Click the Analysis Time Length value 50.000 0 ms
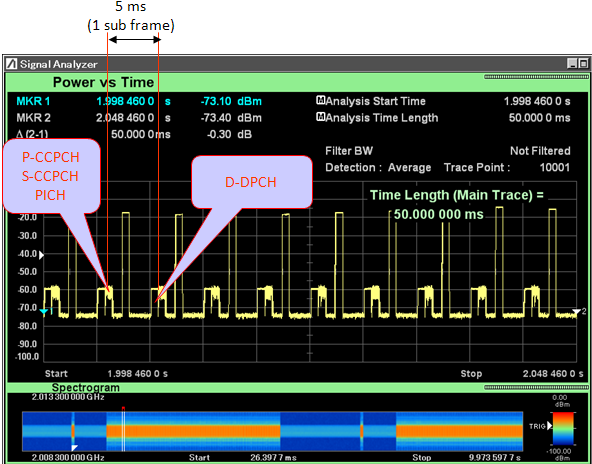 pos(540,118)
